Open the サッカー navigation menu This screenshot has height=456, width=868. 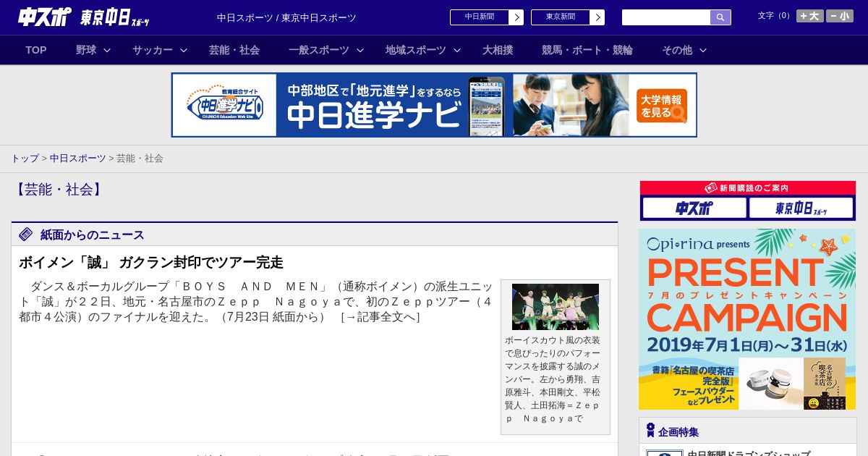tap(153, 50)
